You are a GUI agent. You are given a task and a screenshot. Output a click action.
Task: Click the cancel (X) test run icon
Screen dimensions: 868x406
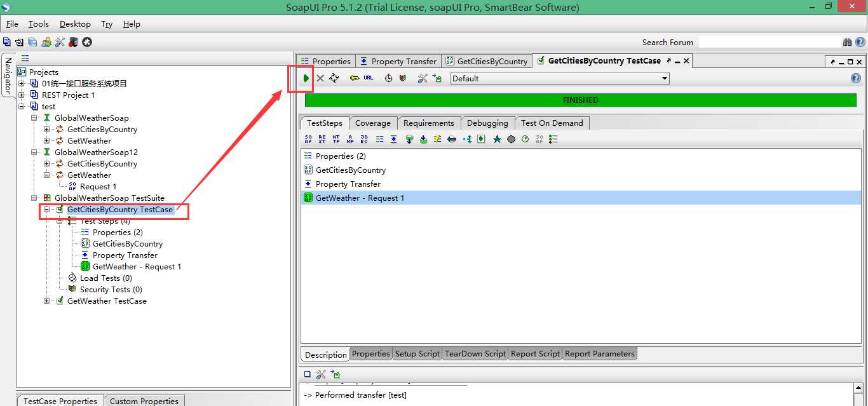pos(320,78)
